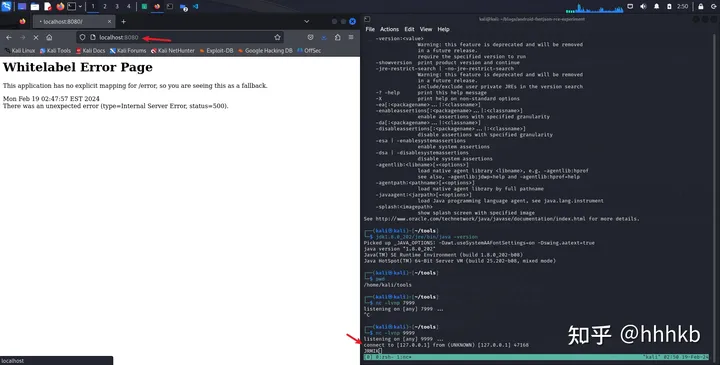Click the tracking protection shield icon
The width and height of the screenshot is (720, 365).
(82, 38)
